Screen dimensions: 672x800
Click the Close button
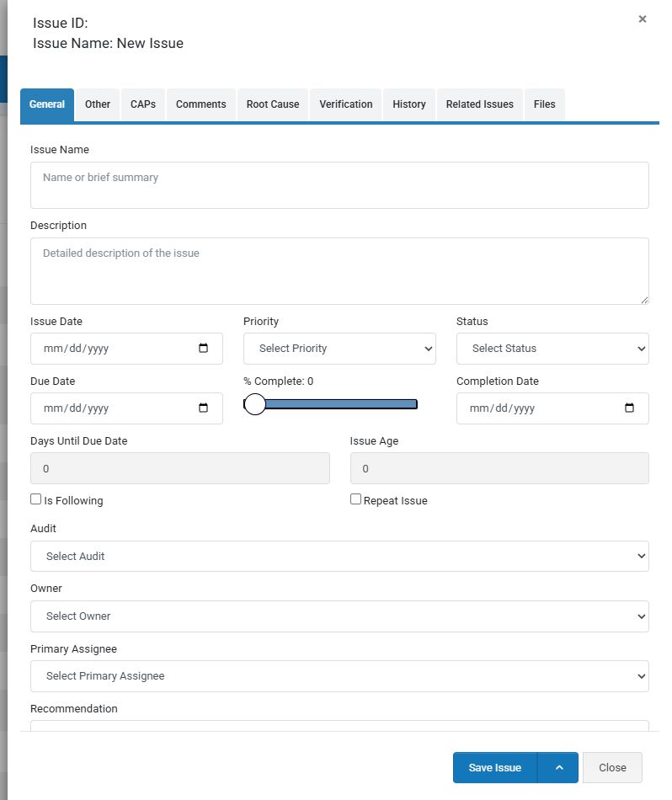click(x=612, y=767)
